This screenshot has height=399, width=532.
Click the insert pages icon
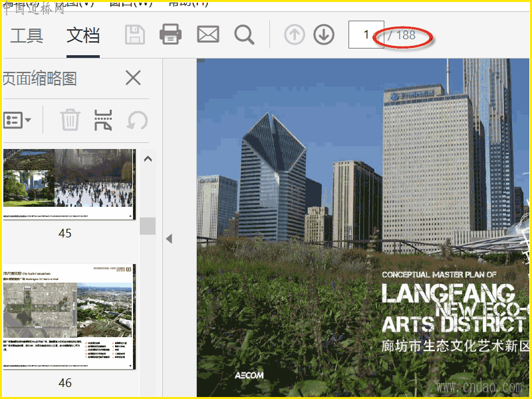click(103, 120)
